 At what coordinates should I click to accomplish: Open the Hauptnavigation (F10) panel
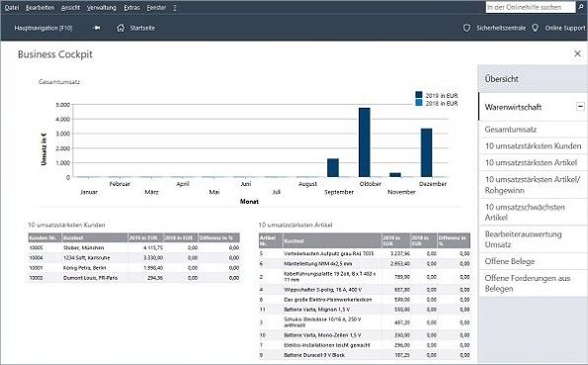click(x=43, y=28)
